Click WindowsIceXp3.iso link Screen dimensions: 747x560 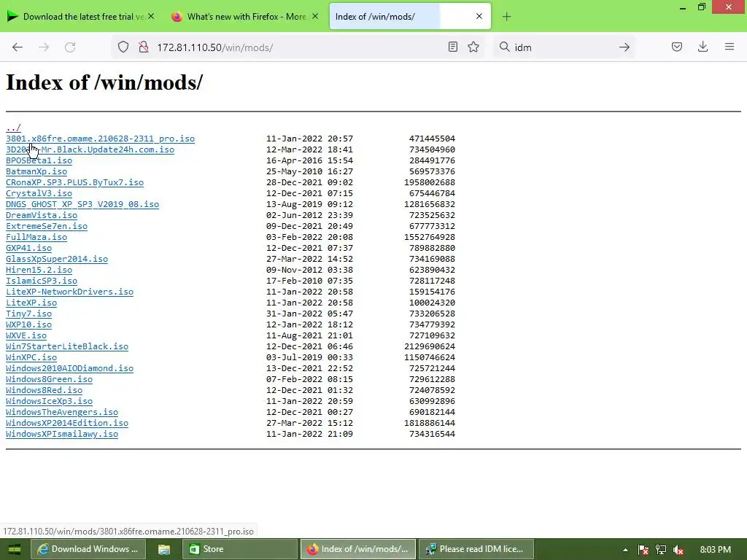click(x=49, y=402)
